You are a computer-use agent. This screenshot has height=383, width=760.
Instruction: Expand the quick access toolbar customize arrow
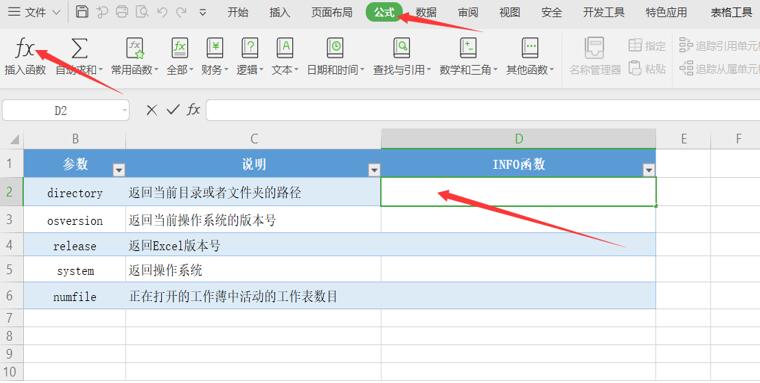pos(203,13)
